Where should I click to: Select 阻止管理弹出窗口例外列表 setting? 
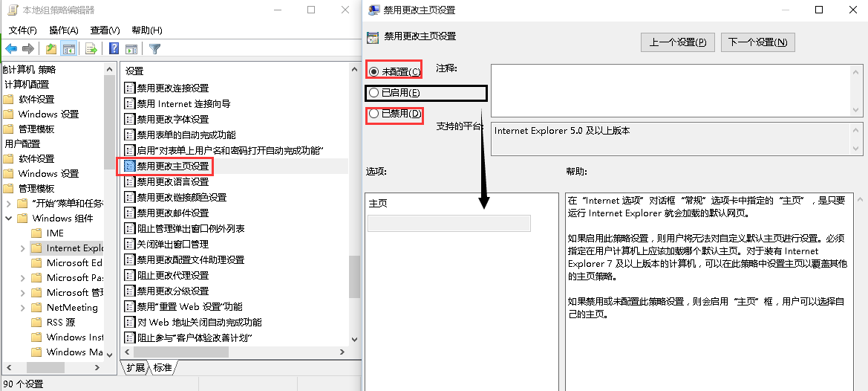[x=191, y=228]
